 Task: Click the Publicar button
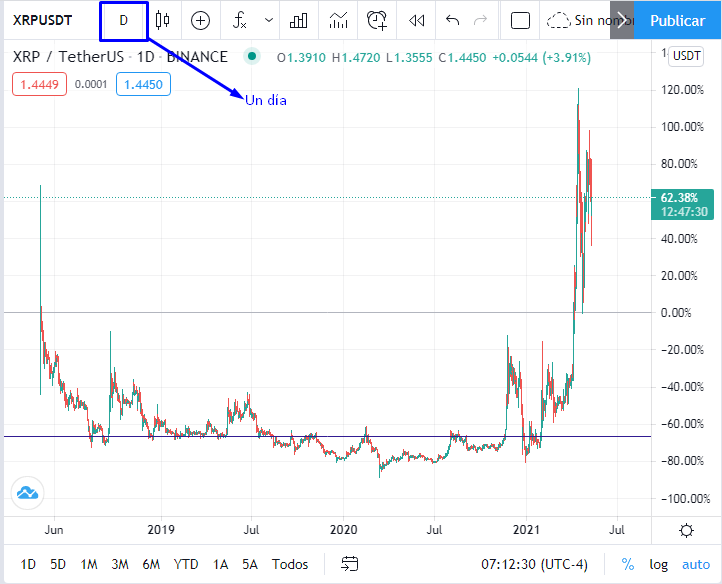[677, 20]
